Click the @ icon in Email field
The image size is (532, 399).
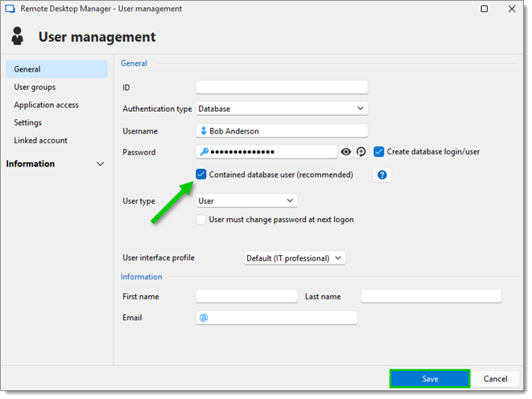pyautogui.click(x=204, y=318)
